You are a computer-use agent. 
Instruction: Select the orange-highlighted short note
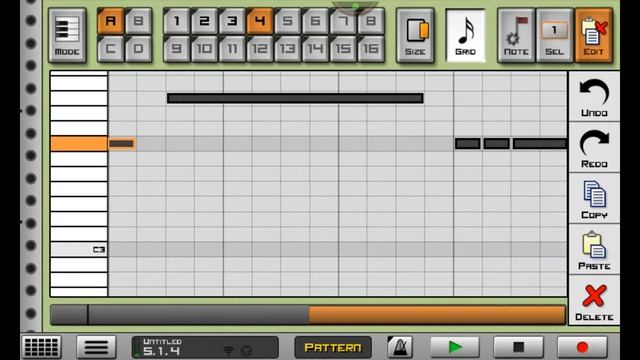click(122, 144)
